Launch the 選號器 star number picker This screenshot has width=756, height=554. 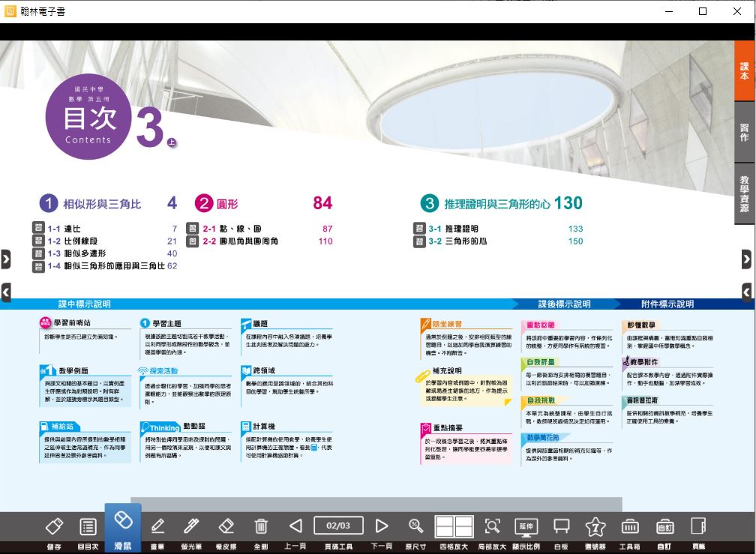coord(595,526)
